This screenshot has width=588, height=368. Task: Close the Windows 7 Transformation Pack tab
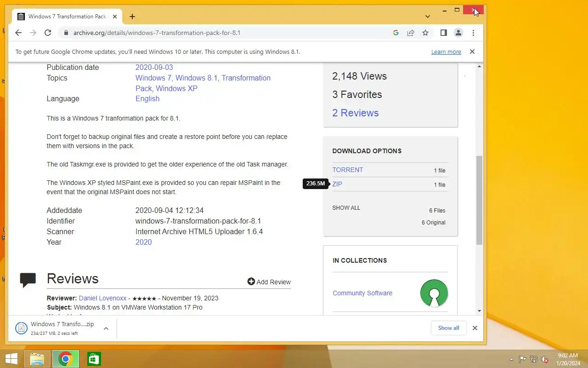(x=115, y=17)
